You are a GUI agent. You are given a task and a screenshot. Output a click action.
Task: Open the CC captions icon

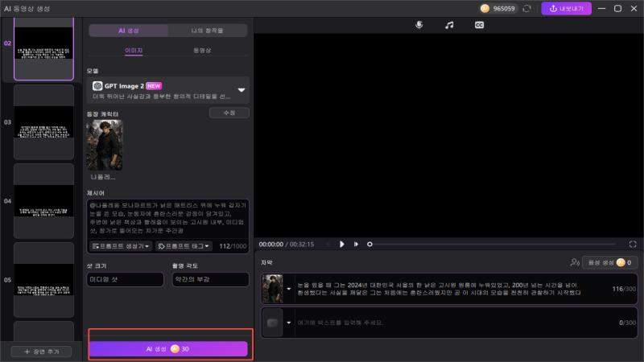pos(479,25)
